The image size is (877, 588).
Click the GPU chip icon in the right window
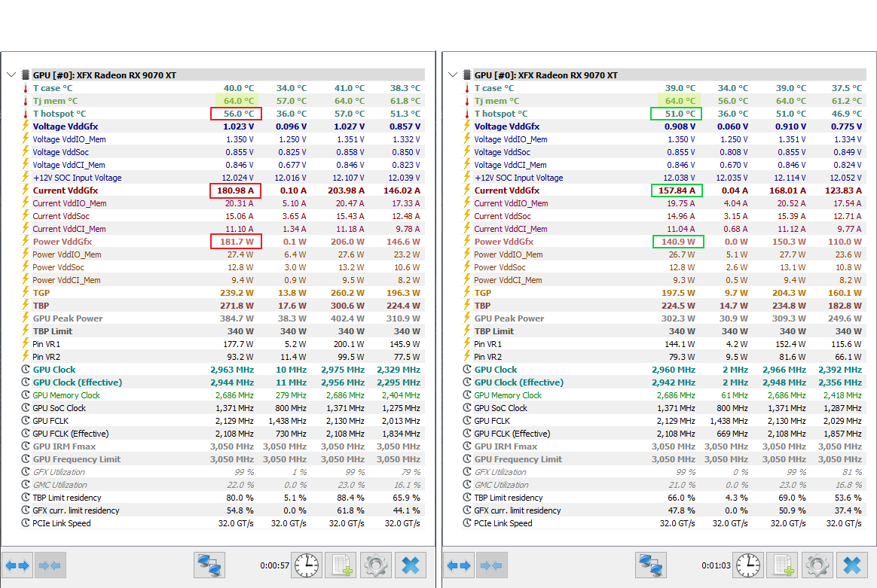[467, 75]
